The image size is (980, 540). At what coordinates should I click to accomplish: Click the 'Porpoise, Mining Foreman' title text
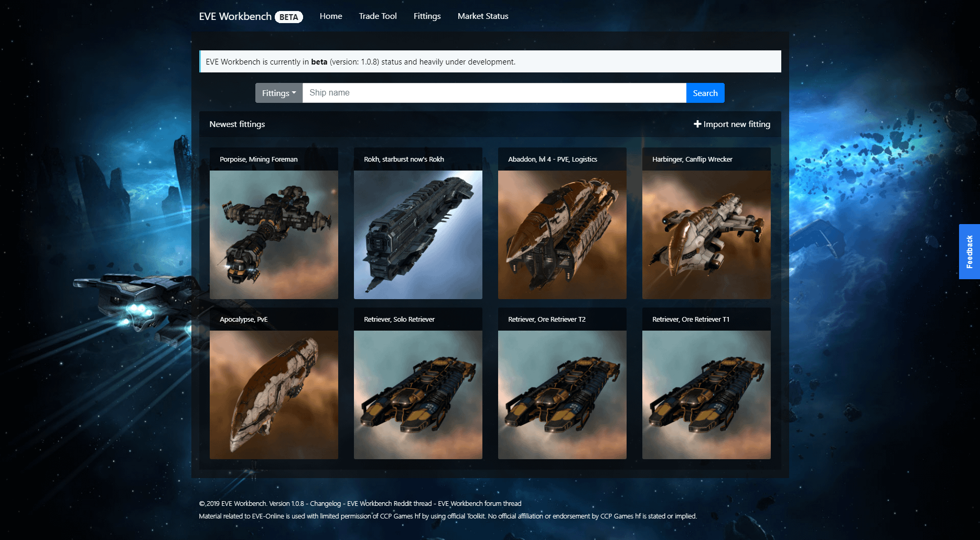click(259, 160)
